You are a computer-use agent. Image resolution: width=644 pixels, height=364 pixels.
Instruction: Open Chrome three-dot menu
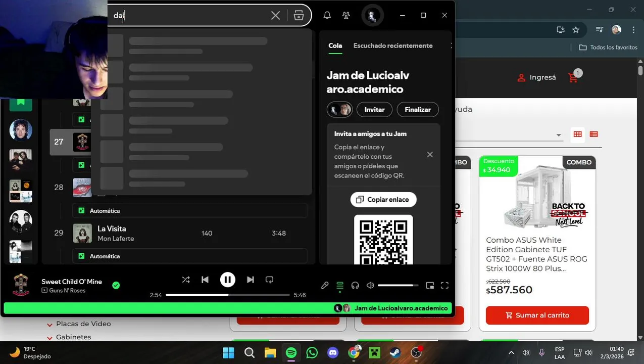tap(632, 30)
